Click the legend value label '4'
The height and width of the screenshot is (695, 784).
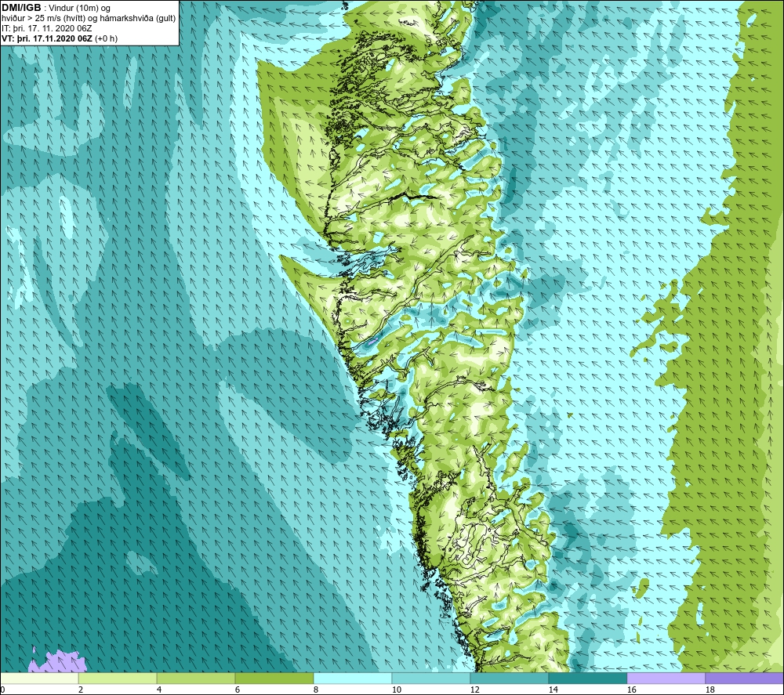click(x=159, y=690)
